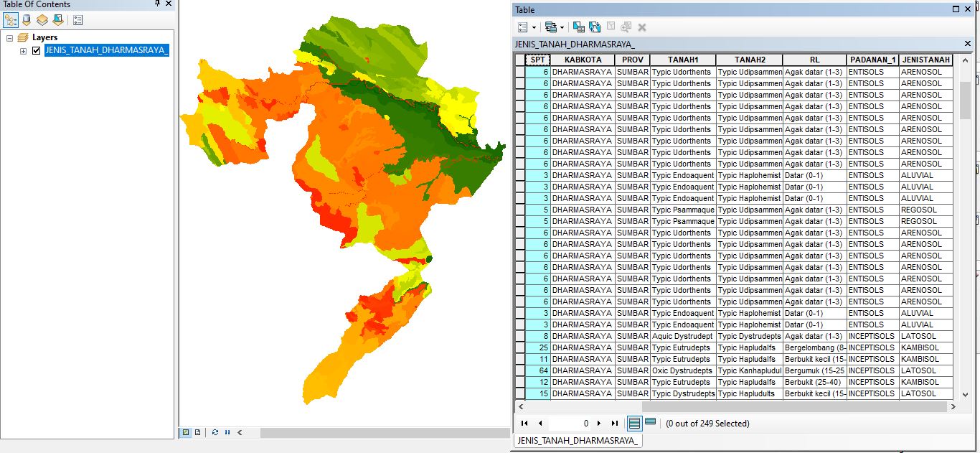The height and width of the screenshot is (453, 980).
Task: Switch to Layout View below the map
Action: [198, 431]
